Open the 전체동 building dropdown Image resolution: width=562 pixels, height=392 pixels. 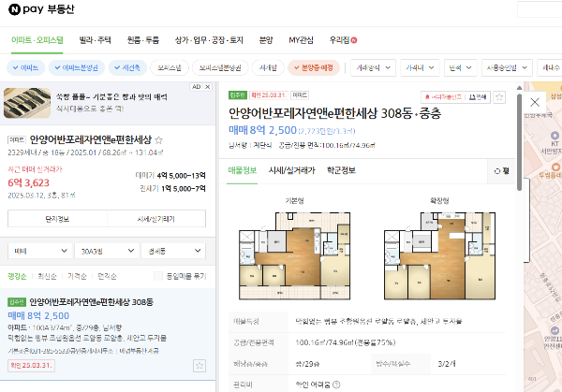[x=173, y=251]
